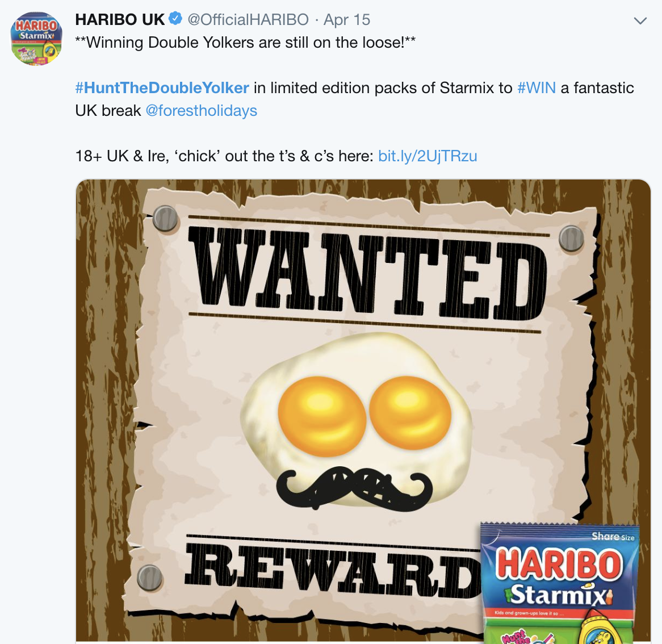The height and width of the screenshot is (644, 662).
Task: Open the HARIBO UK display name
Action: click(x=120, y=19)
